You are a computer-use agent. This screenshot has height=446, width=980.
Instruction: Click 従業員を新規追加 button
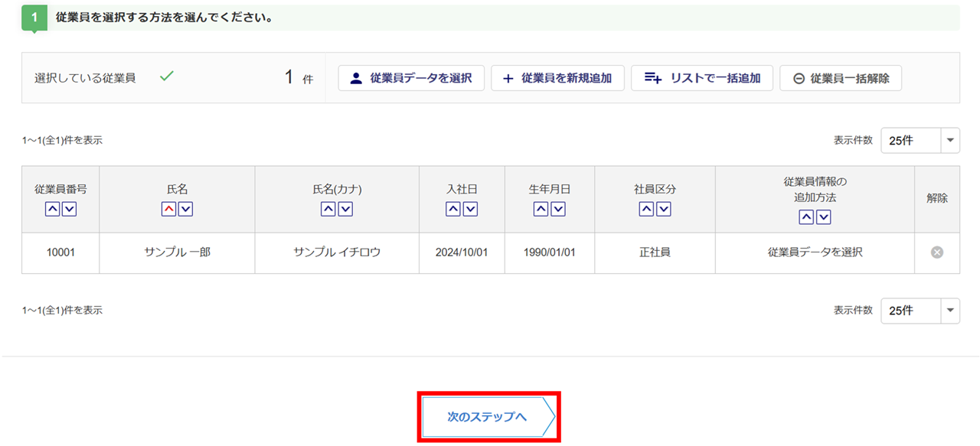coord(557,78)
